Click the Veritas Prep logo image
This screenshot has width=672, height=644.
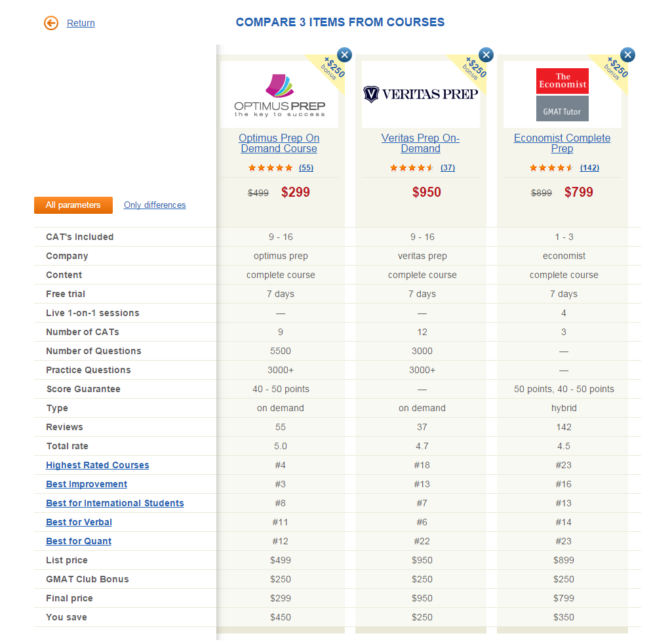[420, 94]
